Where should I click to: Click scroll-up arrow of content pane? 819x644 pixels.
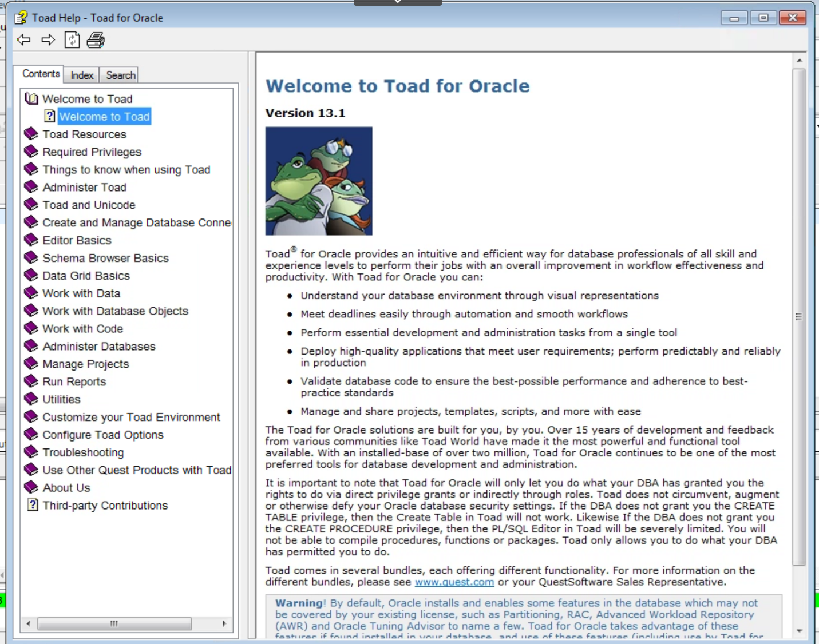click(x=799, y=60)
